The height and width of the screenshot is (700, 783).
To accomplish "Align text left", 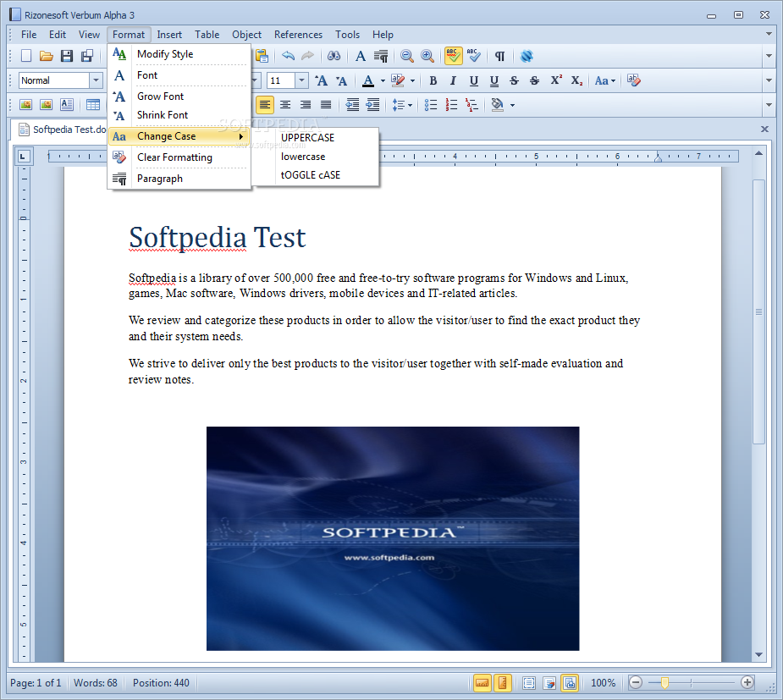I will pos(265,105).
